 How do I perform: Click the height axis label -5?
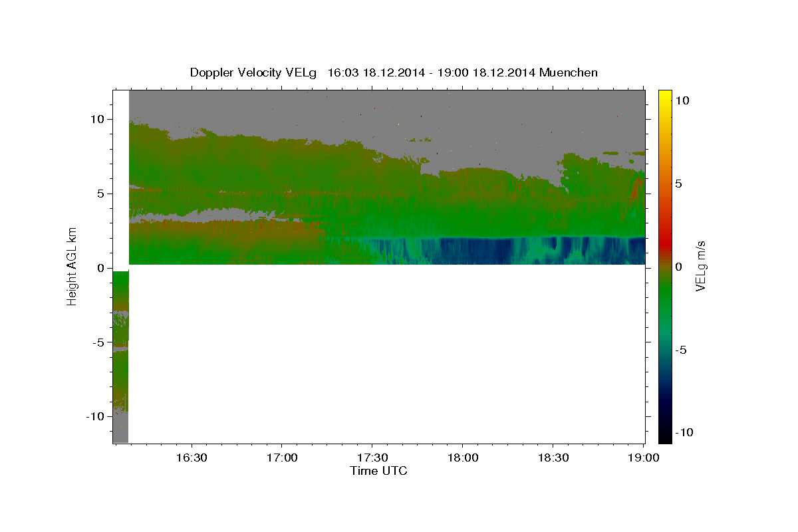(x=100, y=342)
